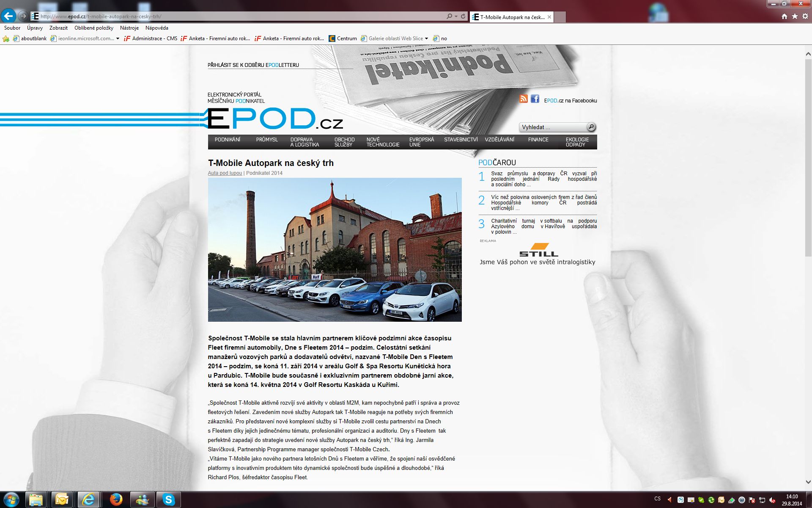Open Nové technologie navigation item

[383, 142]
